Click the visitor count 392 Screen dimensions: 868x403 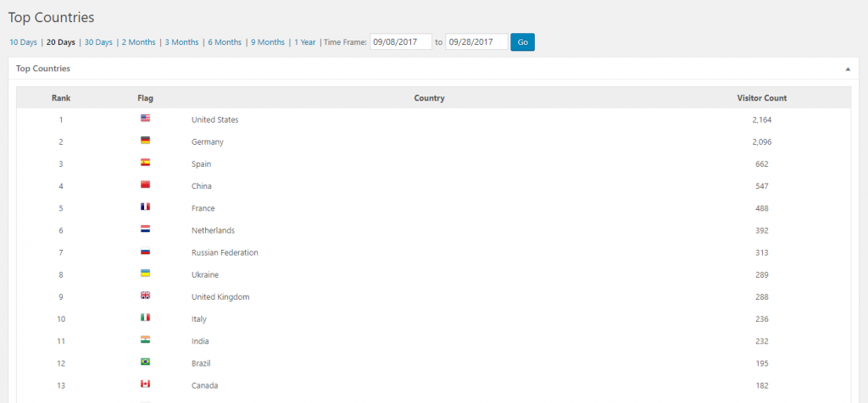pos(762,230)
